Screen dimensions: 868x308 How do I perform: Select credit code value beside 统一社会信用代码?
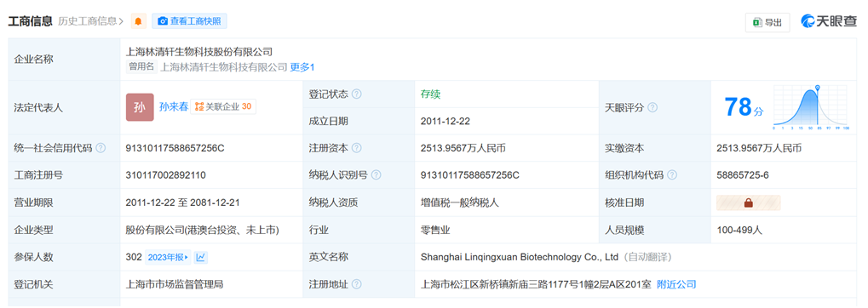(x=175, y=148)
